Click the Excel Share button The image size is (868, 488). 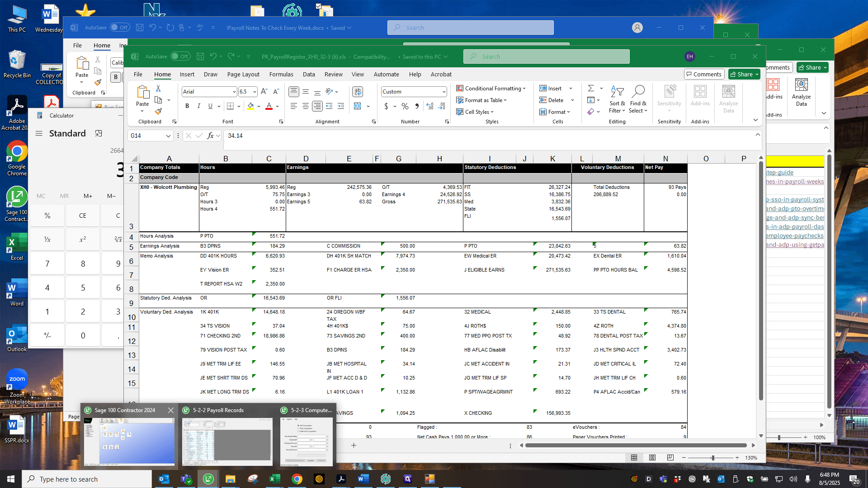[744, 75]
